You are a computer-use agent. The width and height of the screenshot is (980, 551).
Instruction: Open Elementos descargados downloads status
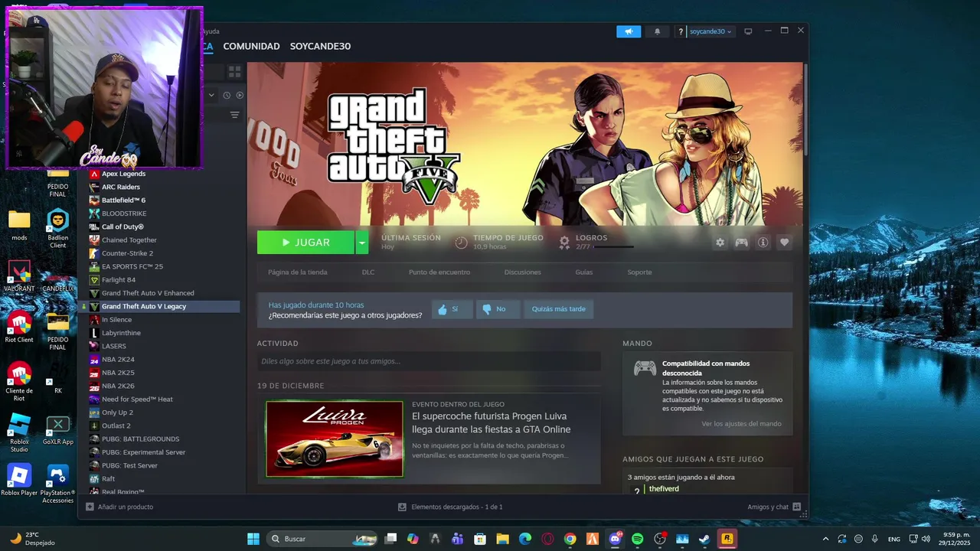pos(450,507)
